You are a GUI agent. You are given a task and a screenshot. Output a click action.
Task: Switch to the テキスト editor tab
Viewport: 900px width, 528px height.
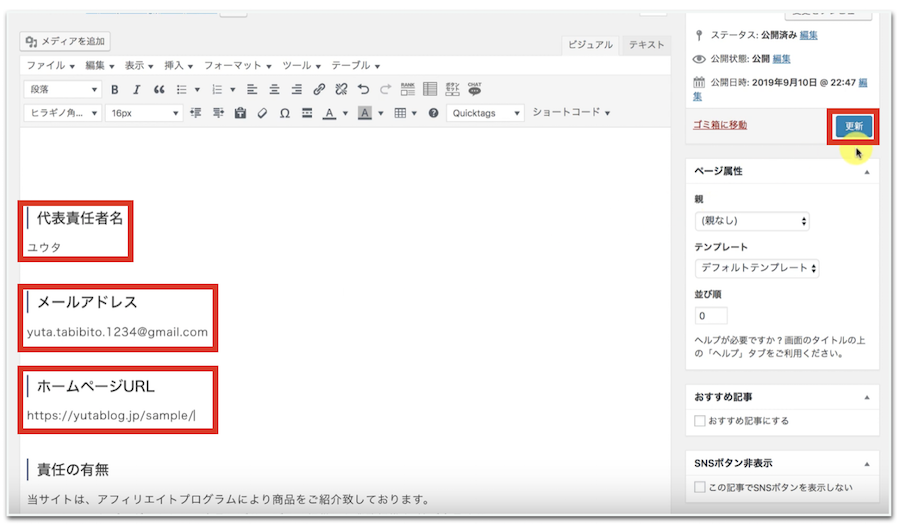point(646,45)
